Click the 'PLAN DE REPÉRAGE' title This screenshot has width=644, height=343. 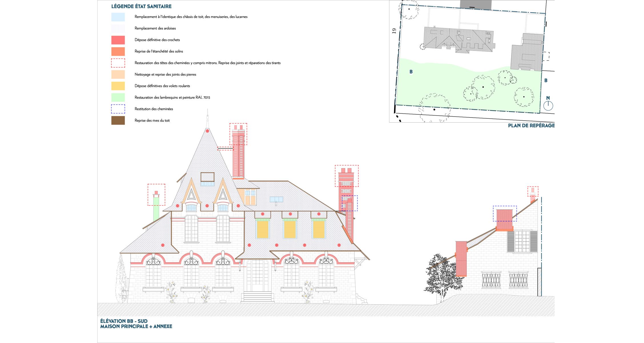[x=531, y=125]
